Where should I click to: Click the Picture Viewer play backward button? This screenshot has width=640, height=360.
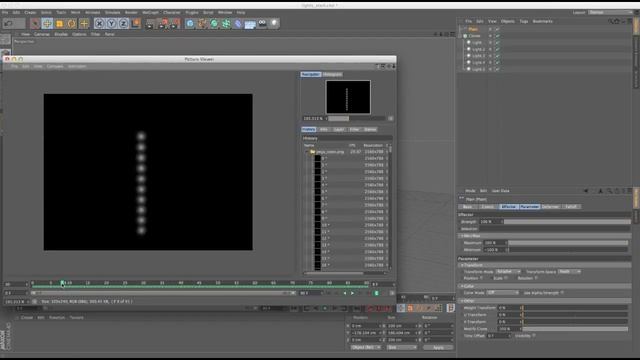pyautogui.click(x=345, y=293)
